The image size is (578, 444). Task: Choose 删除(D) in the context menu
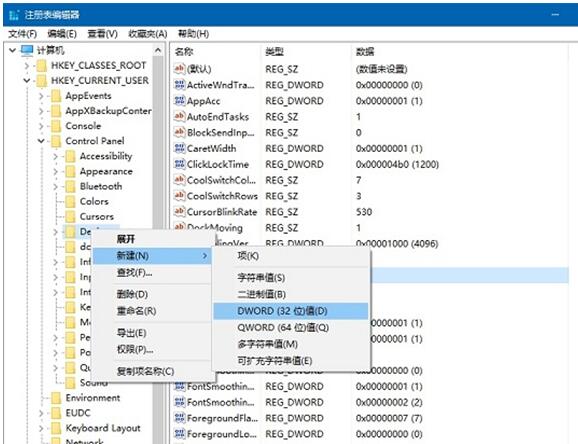point(152,294)
